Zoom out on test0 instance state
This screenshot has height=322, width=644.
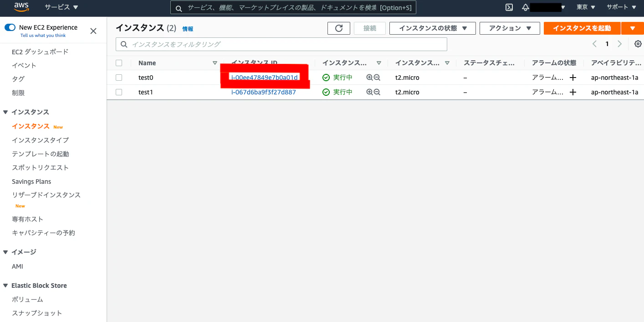click(377, 78)
